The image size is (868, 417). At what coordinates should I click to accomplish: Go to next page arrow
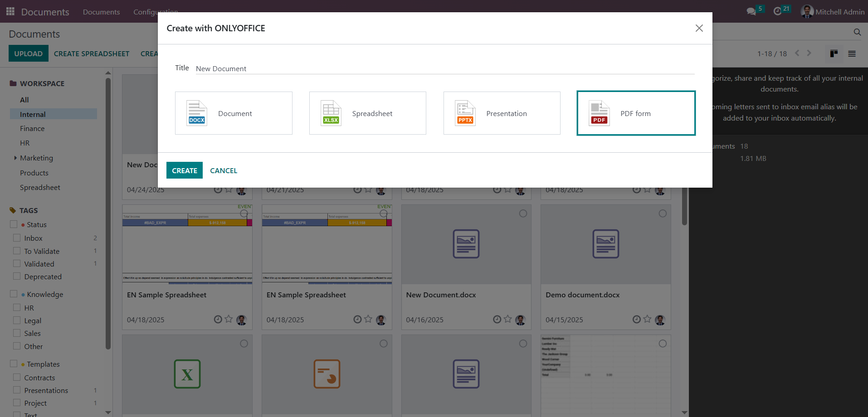[809, 53]
